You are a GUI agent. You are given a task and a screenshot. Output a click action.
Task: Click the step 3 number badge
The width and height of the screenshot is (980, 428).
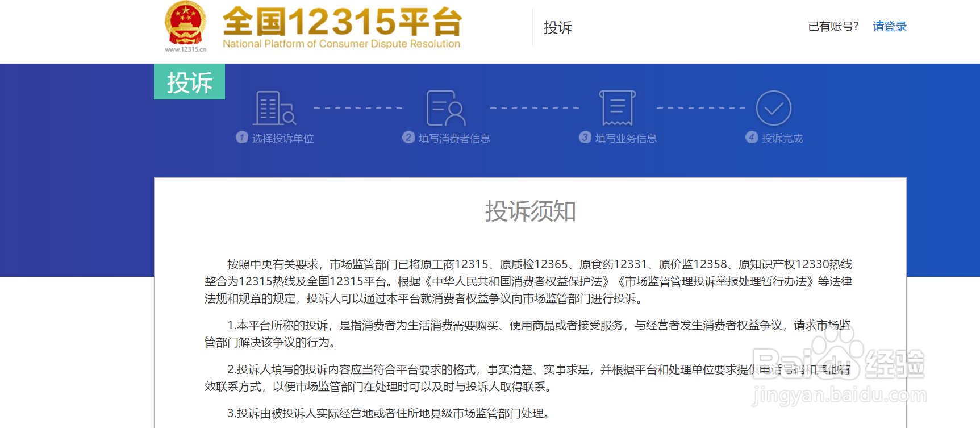coord(585,138)
